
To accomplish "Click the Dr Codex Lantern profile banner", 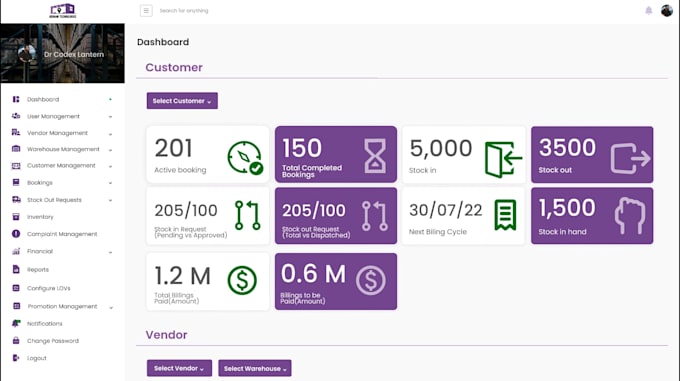I will coord(62,53).
